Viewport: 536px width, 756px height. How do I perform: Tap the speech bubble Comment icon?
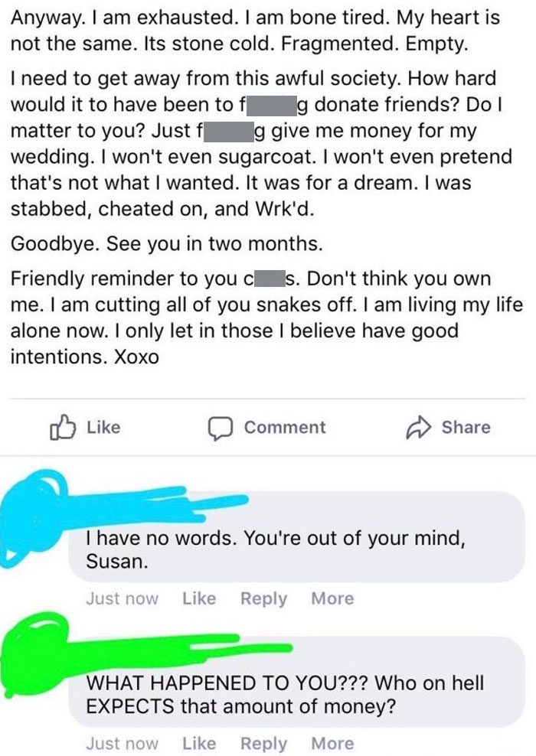pos(221,429)
